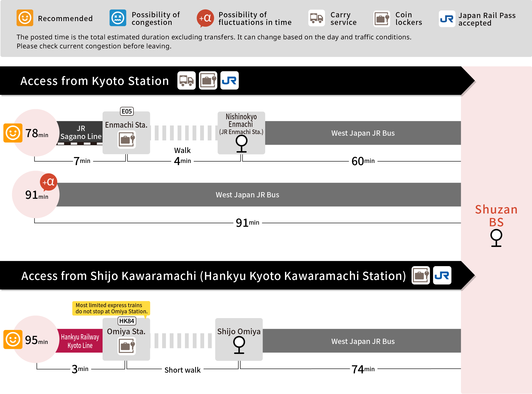Click the '7min' Sagano Line duration
The height and width of the screenshot is (394, 532).
[82, 161]
